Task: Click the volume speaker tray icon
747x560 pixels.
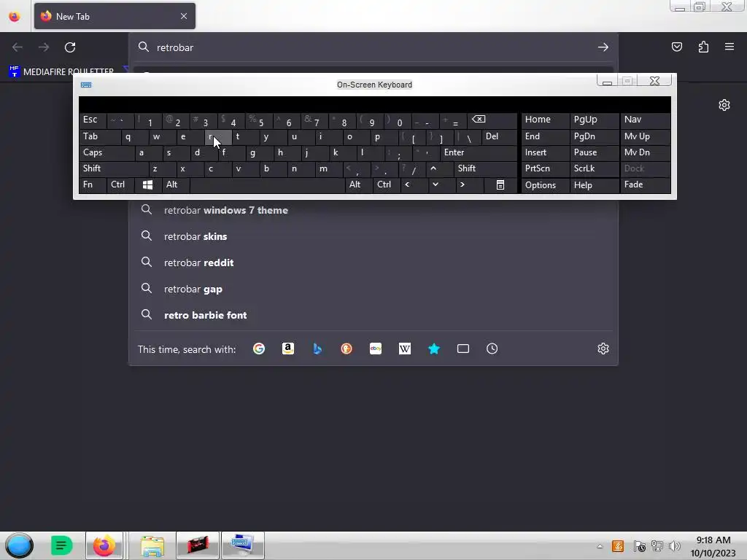Action: [674, 546]
